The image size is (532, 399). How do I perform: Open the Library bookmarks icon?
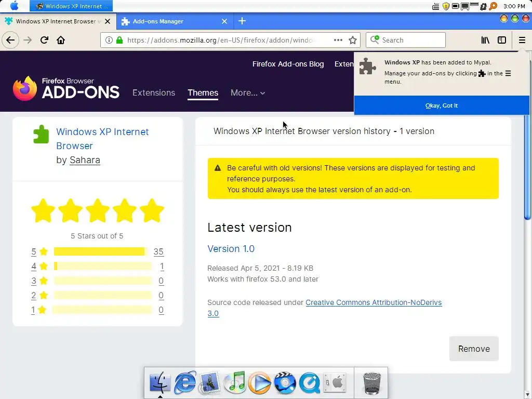click(485, 40)
